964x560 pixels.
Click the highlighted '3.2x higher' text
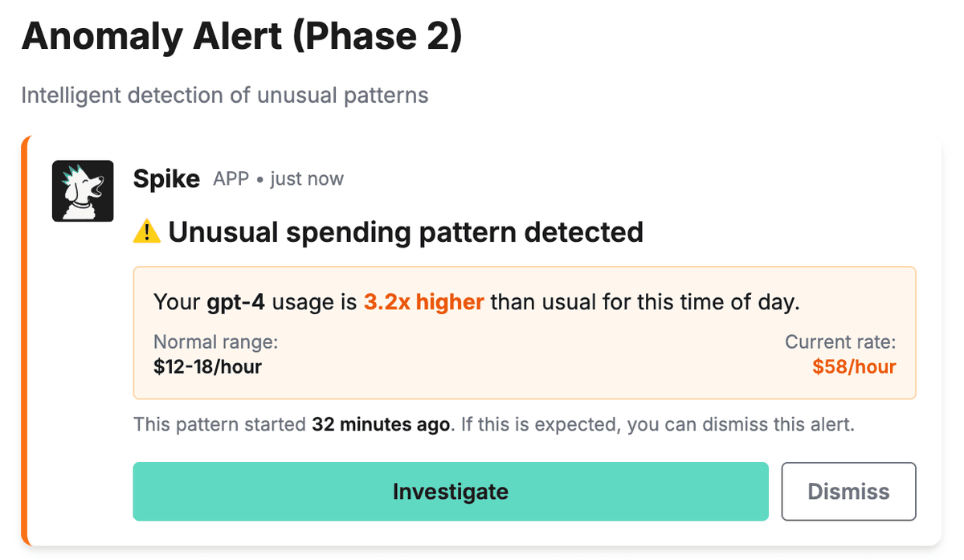coord(423,302)
